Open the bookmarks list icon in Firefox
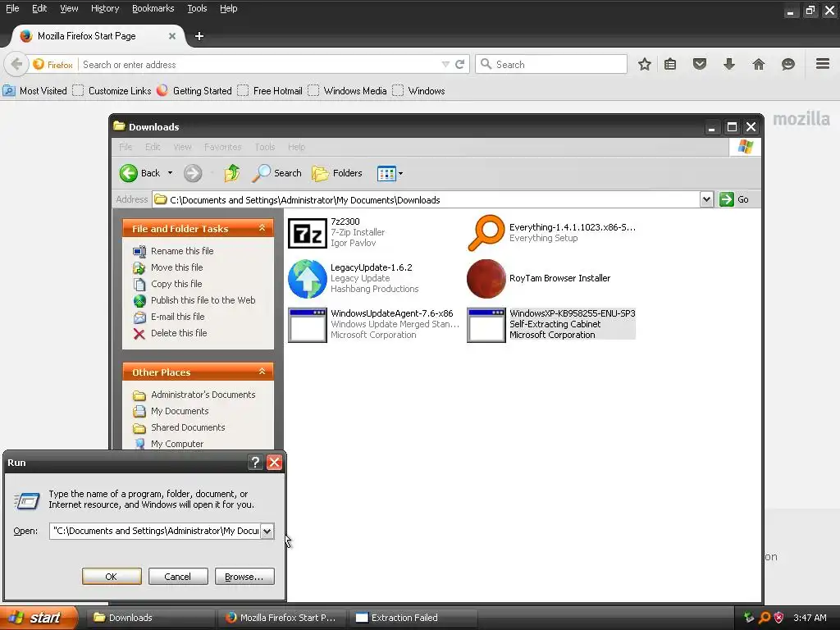This screenshot has height=630, width=840. (x=670, y=64)
